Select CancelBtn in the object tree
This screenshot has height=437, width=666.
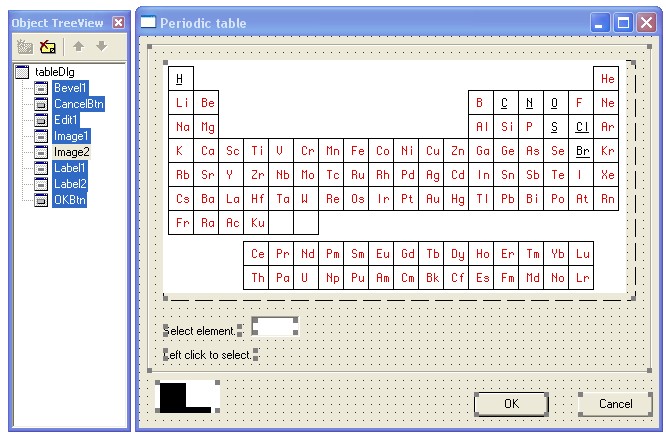(79, 104)
